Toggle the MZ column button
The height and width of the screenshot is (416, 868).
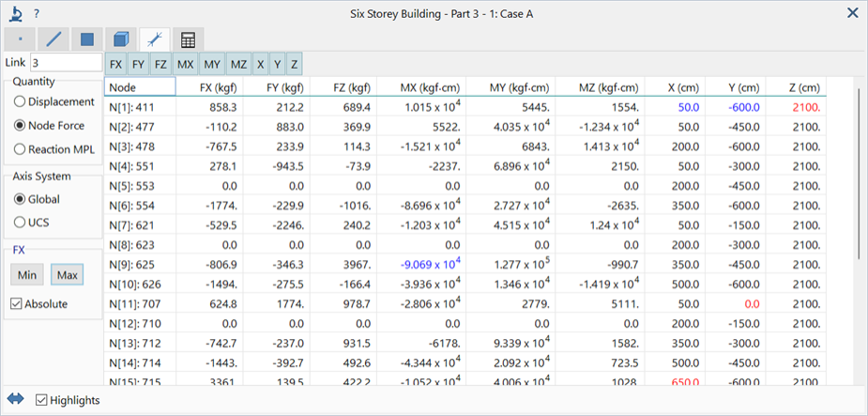238,64
